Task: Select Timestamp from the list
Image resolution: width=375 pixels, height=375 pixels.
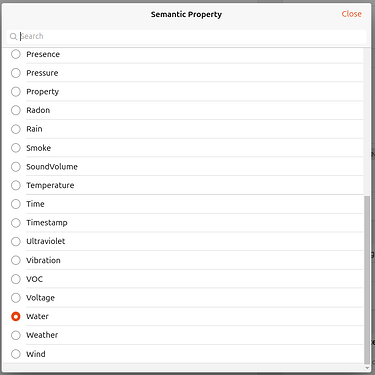Action: coord(16,223)
